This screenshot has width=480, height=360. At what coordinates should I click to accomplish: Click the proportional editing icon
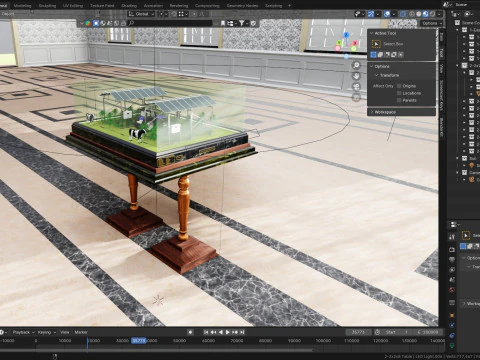click(x=194, y=14)
